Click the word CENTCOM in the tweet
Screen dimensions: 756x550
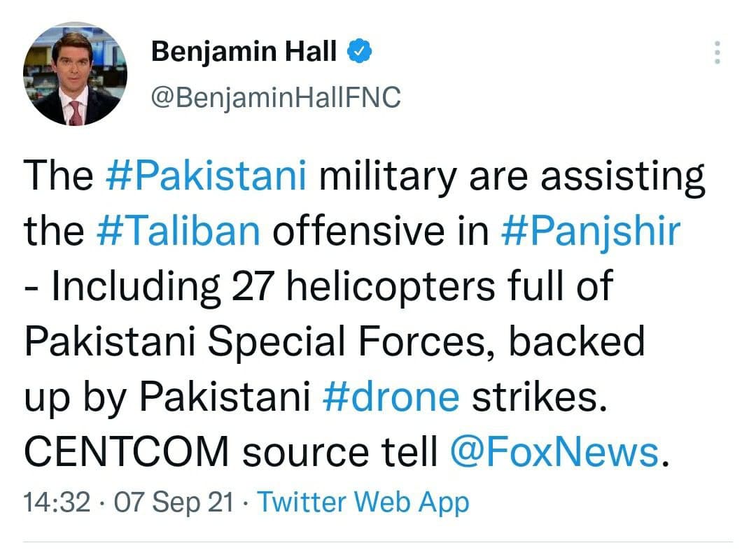(126, 451)
